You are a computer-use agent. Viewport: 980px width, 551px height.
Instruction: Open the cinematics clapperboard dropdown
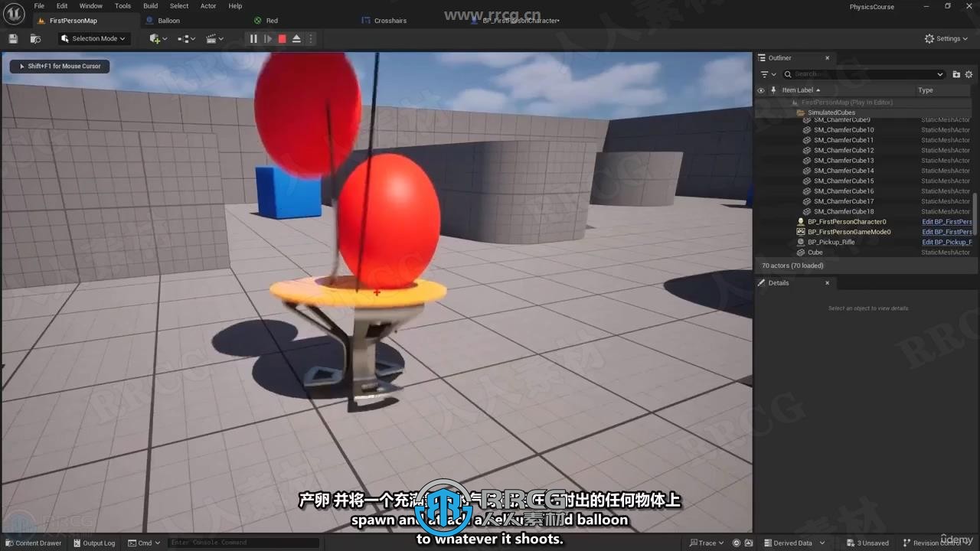[214, 38]
